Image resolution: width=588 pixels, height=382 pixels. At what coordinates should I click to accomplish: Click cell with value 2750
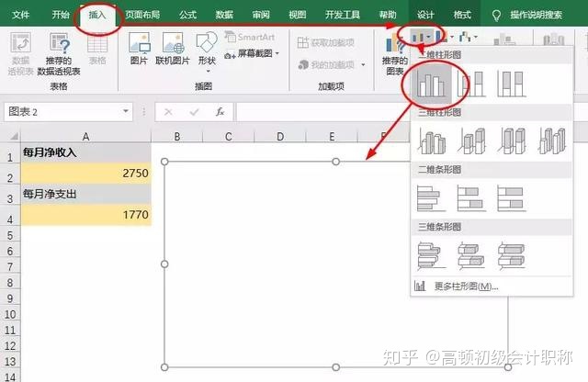[85, 174]
